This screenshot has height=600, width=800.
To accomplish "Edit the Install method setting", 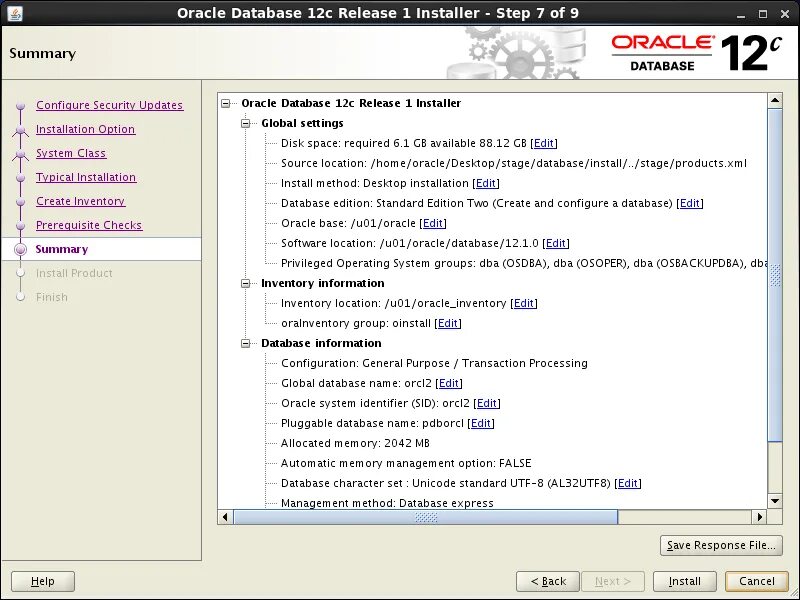I will [486, 183].
